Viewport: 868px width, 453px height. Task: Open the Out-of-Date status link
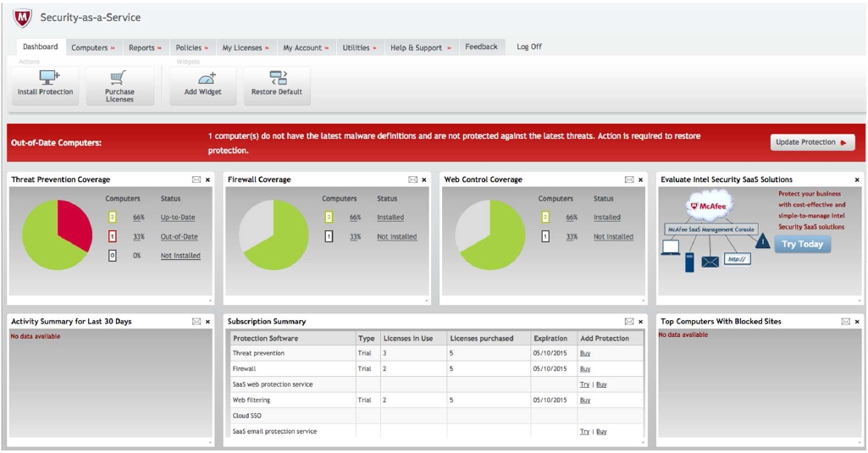[179, 236]
